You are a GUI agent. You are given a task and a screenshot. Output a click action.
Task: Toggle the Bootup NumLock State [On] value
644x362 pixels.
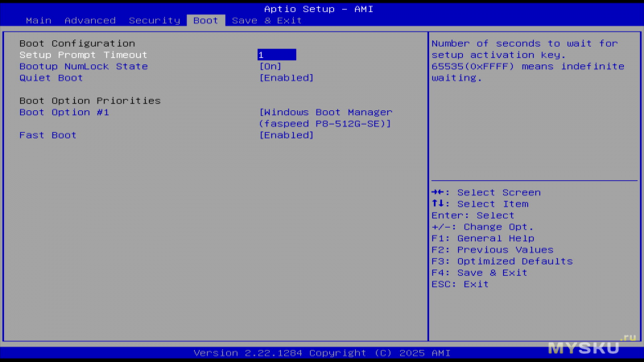tap(270, 66)
